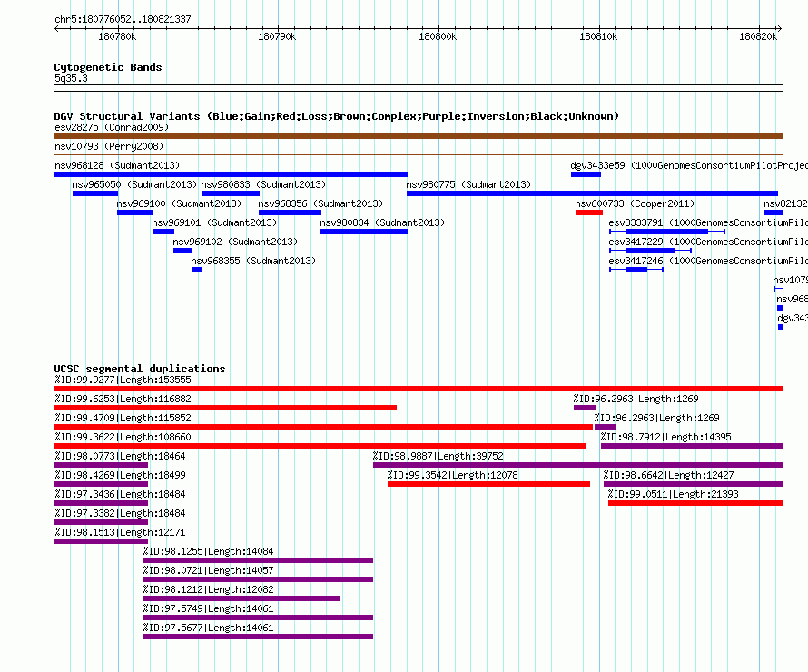This screenshot has width=808, height=672.
Task: Select duplication %ID:98.1212 Length:12082
Action: (241, 598)
